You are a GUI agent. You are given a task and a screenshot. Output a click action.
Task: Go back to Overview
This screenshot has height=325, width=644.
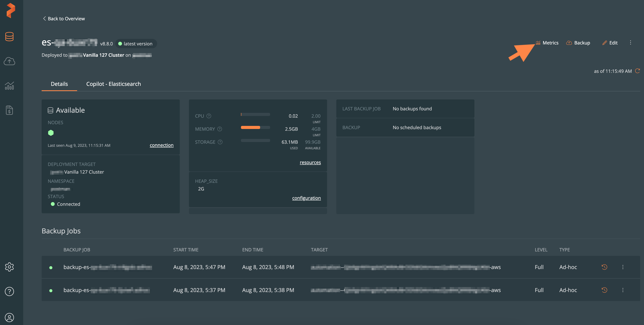click(x=64, y=18)
